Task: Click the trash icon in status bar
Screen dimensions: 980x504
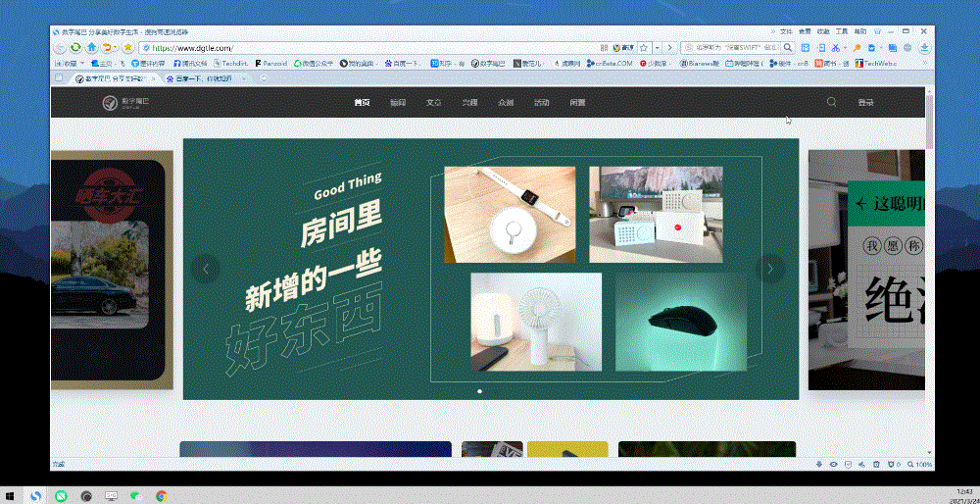Action: (876, 465)
